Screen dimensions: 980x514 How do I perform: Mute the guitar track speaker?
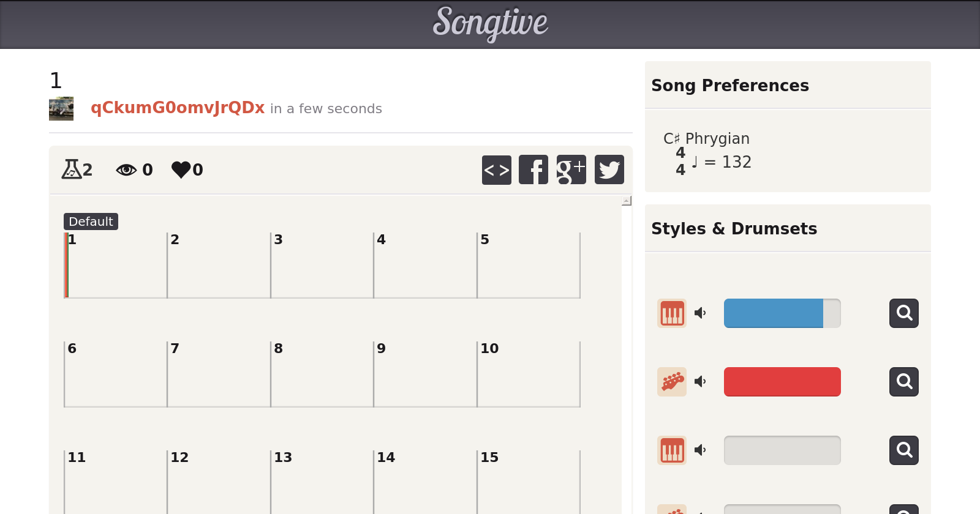click(x=700, y=382)
